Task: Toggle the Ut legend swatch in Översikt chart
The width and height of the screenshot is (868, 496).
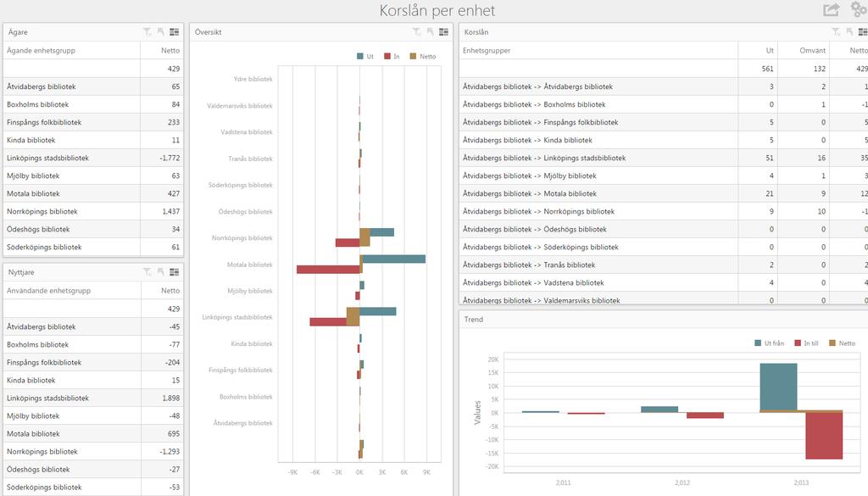Action: tap(360, 57)
